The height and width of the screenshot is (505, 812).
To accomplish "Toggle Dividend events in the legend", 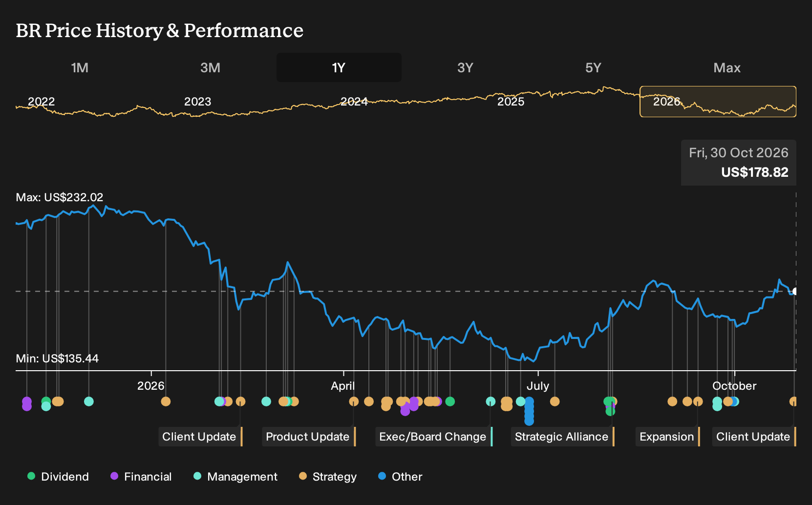I will pos(58,477).
